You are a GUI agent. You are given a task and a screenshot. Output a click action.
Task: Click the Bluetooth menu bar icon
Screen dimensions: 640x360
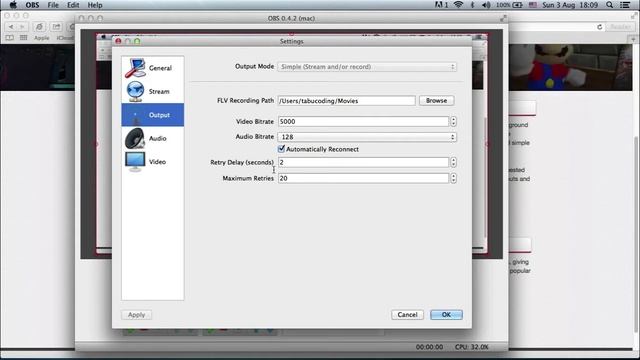pyautogui.click(x=472, y=5)
